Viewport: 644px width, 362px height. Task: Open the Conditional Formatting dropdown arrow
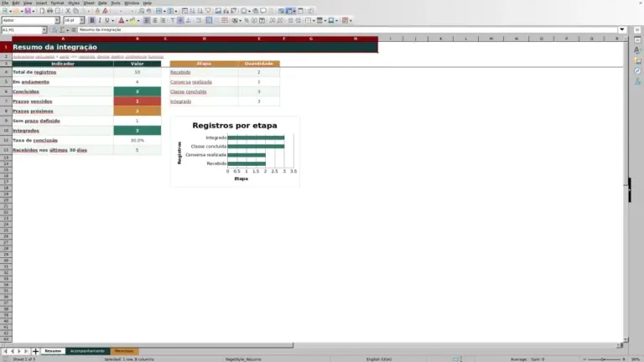(351, 20)
